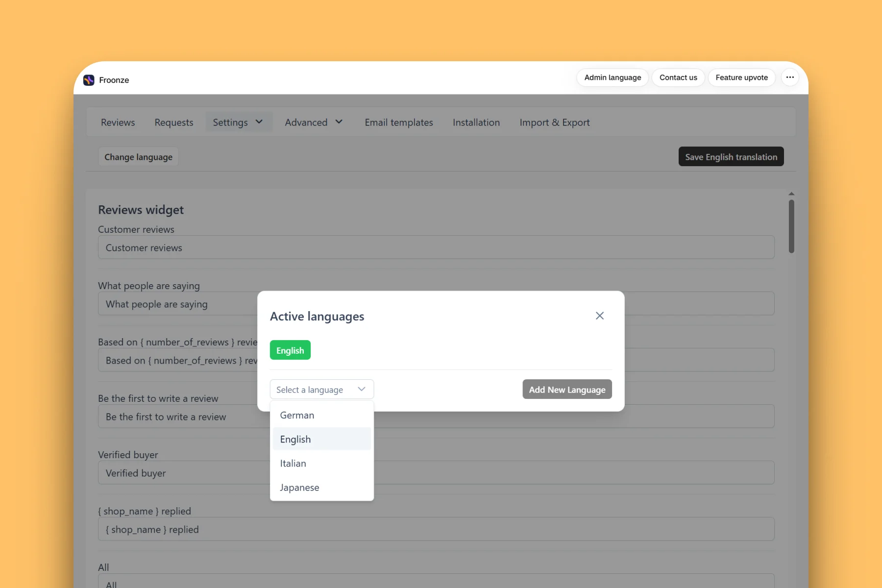
Task: Click the Contact us button
Action: (678, 77)
